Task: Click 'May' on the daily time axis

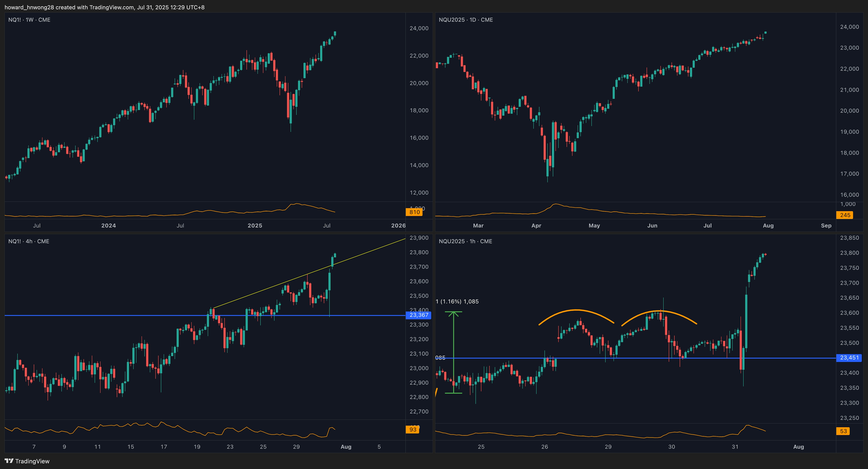Action: pyautogui.click(x=594, y=225)
